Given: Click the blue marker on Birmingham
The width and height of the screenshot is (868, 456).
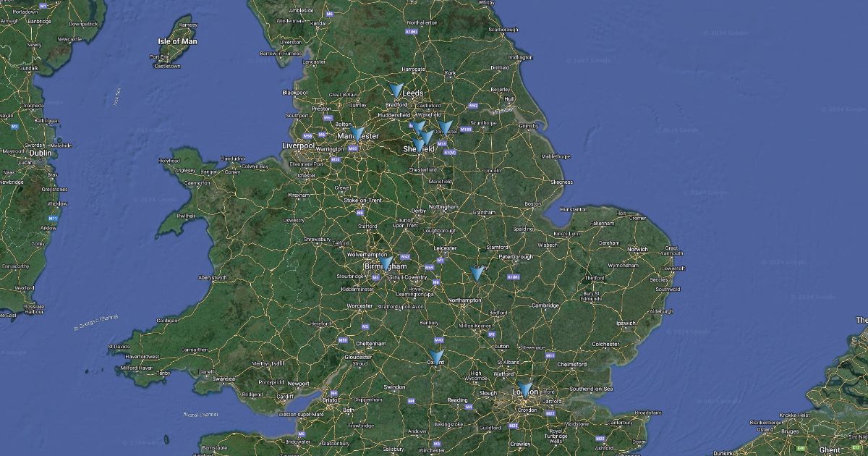Looking at the screenshot, I should (x=387, y=264).
